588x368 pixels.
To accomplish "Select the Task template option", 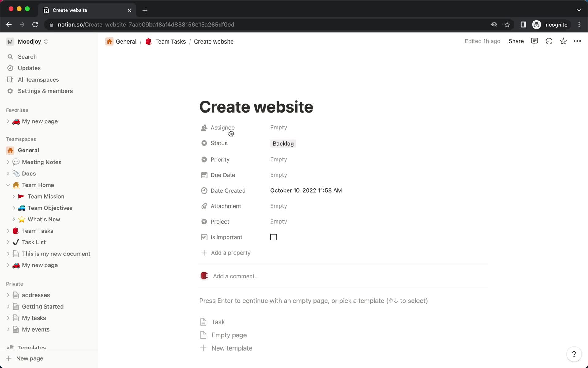I will (218, 322).
